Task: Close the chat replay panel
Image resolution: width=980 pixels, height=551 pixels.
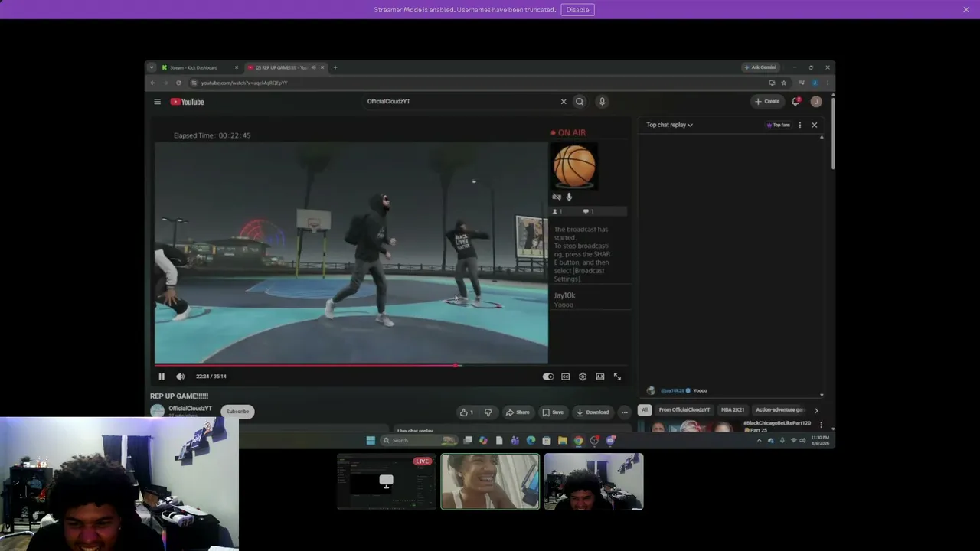Action: pyautogui.click(x=814, y=125)
